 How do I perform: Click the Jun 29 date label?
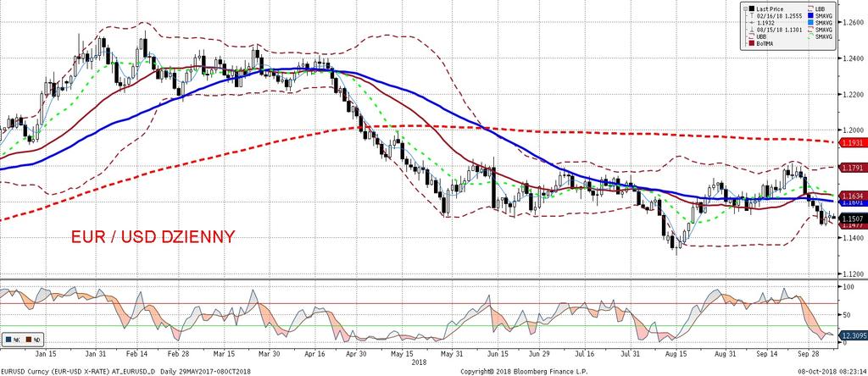pos(538,353)
